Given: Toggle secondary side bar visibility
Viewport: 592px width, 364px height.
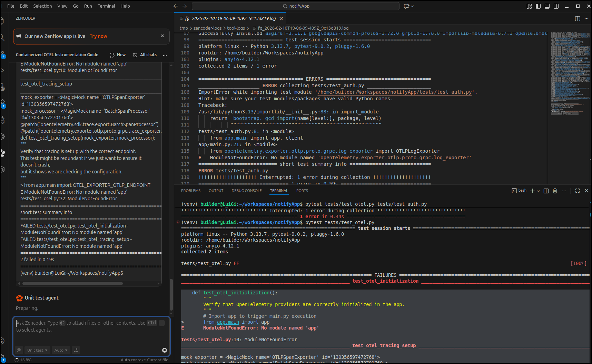Looking at the screenshot, I should 556,6.
